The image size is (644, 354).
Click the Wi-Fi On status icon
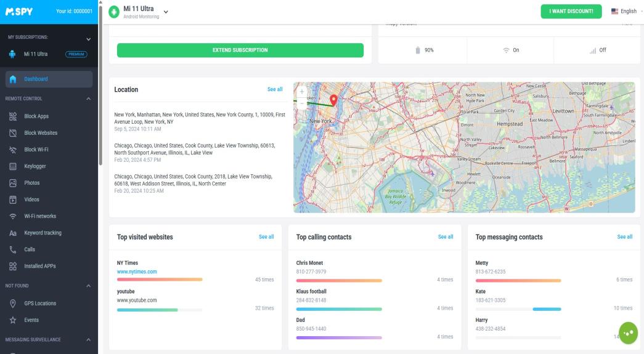coord(506,50)
